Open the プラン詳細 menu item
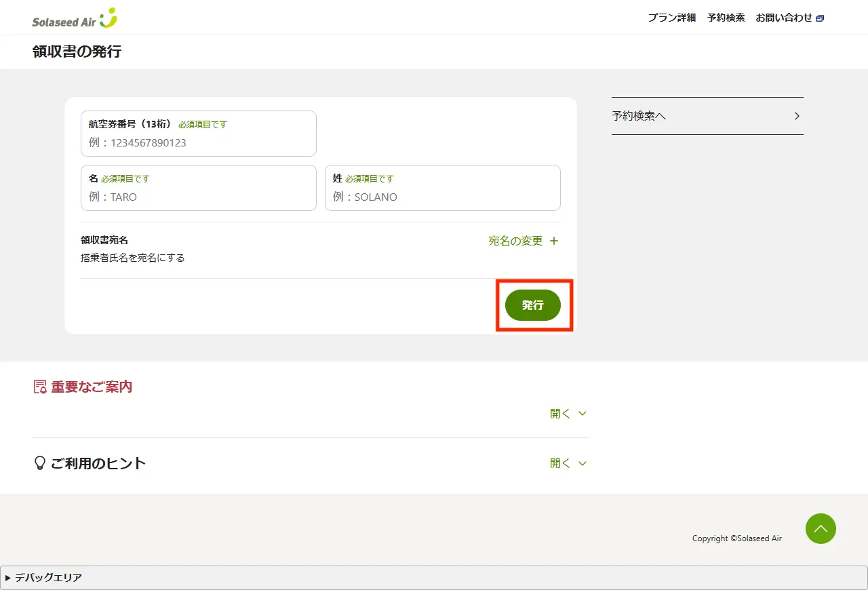Screen dimensions: 868x590 671,18
